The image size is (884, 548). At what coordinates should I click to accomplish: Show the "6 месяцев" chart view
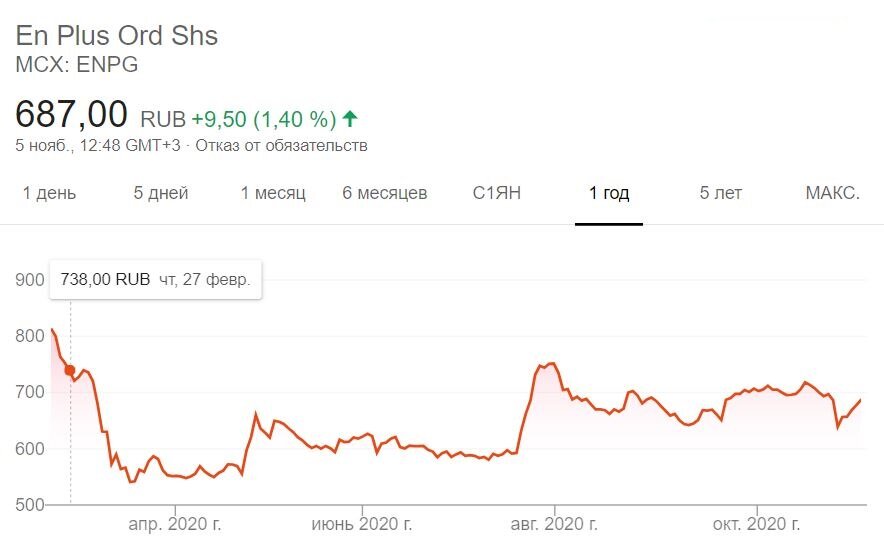pyautogui.click(x=385, y=193)
